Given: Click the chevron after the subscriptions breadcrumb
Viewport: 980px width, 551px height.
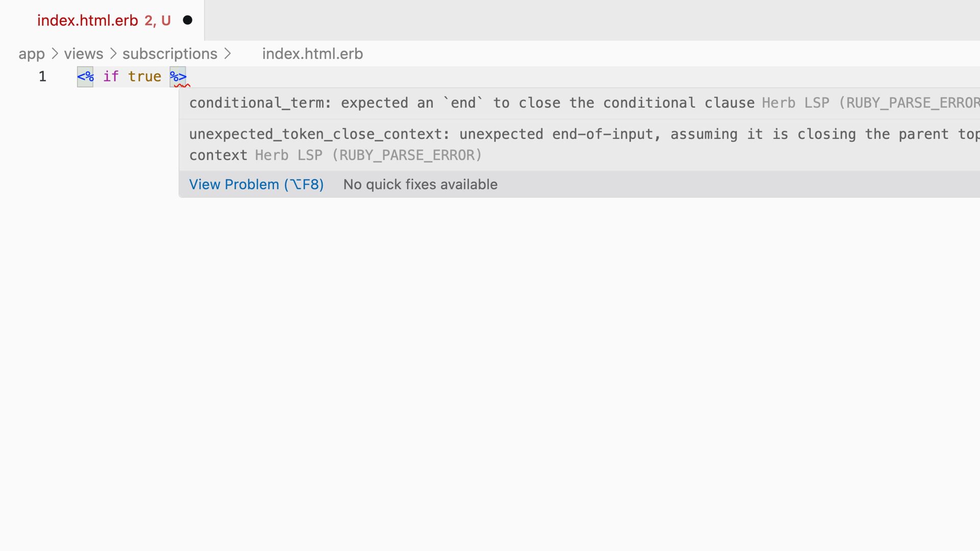Looking at the screenshot, I should coord(228,54).
